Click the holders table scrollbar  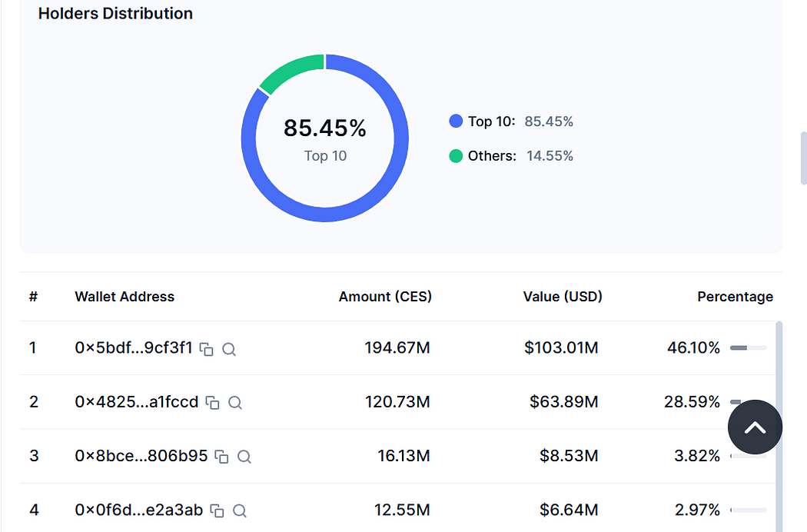(x=779, y=427)
